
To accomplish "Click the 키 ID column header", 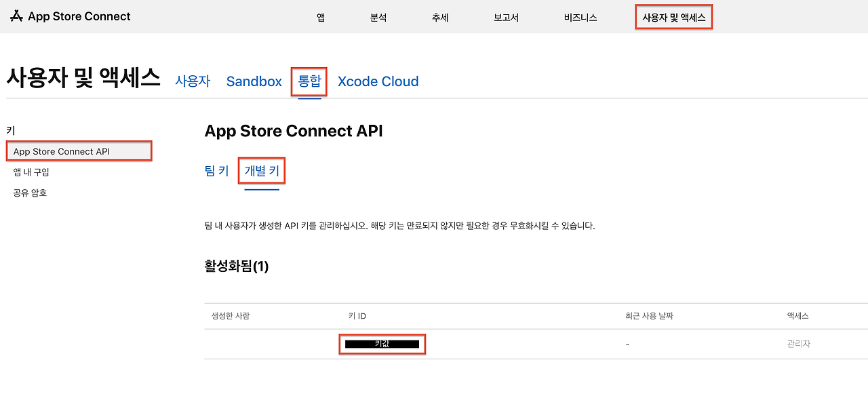I will coord(357,316).
